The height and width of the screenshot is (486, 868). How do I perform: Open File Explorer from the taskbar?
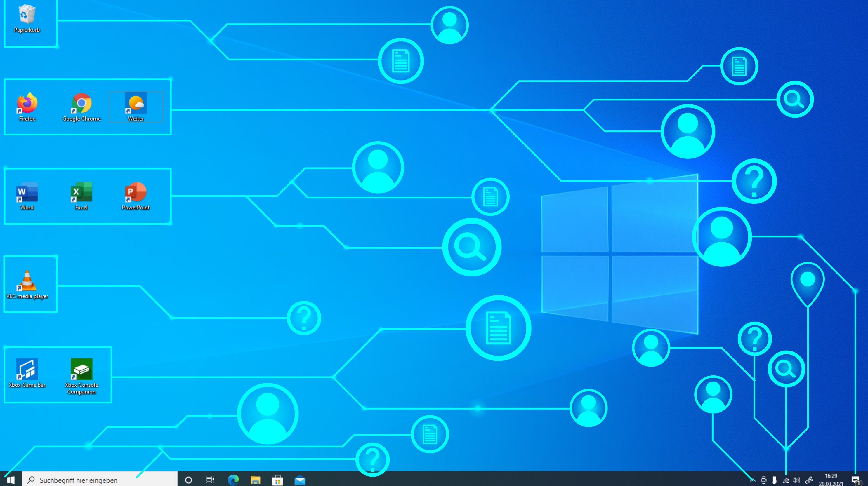(x=256, y=480)
